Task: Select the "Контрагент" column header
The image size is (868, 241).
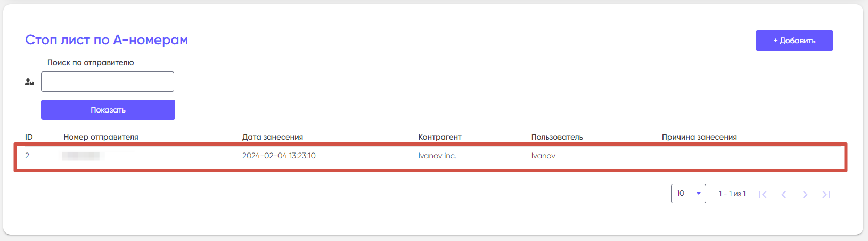Action: (440, 137)
